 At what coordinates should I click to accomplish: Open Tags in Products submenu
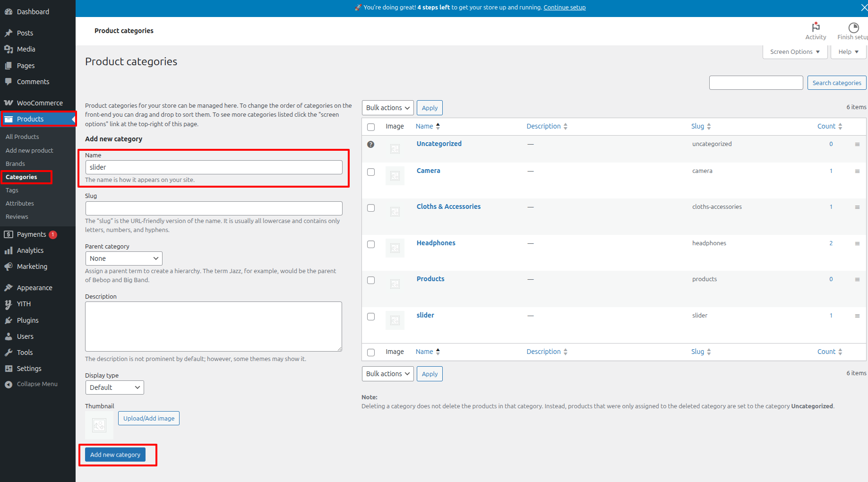(x=12, y=190)
